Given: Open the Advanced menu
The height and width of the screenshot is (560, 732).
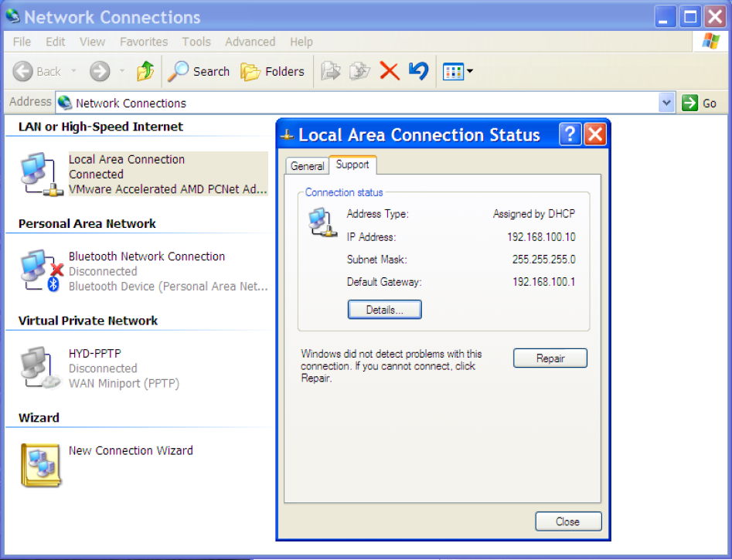Looking at the screenshot, I should coord(250,42).
